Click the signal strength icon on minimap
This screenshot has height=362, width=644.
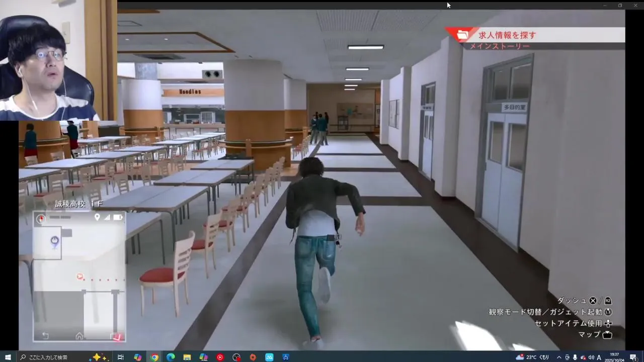tap(107, 217)
